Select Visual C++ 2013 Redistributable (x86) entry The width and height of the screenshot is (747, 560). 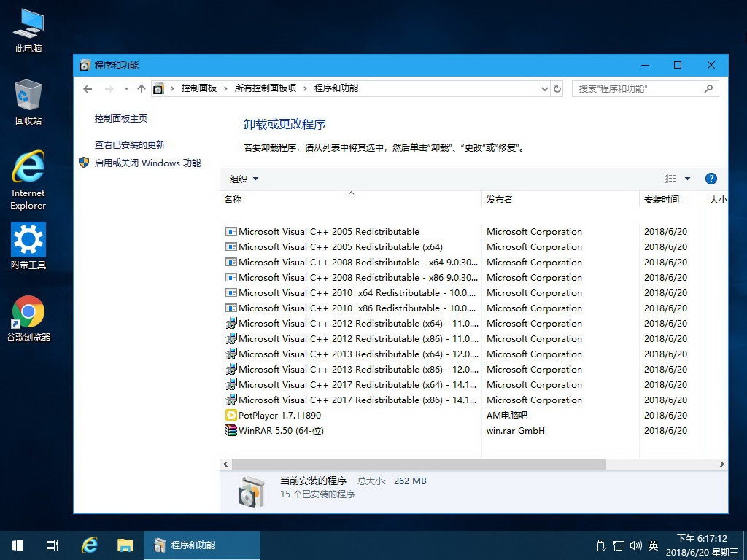[351, 369]
